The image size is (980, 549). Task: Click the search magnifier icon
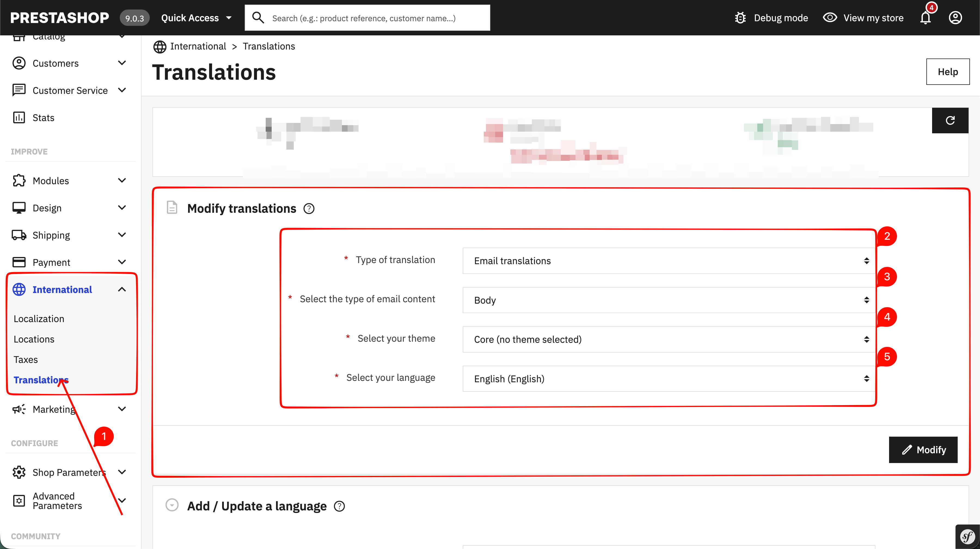point(258,17)
